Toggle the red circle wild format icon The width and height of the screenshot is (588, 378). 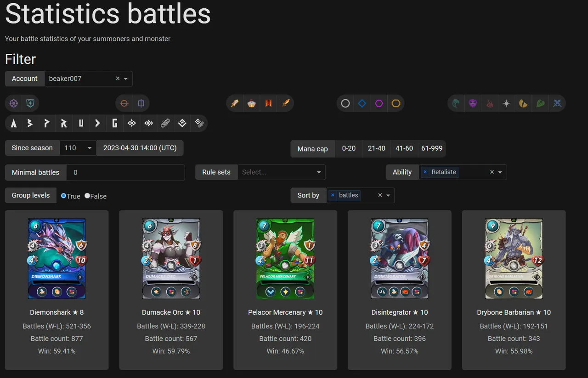pyautogui.click(x=124, y=103)
